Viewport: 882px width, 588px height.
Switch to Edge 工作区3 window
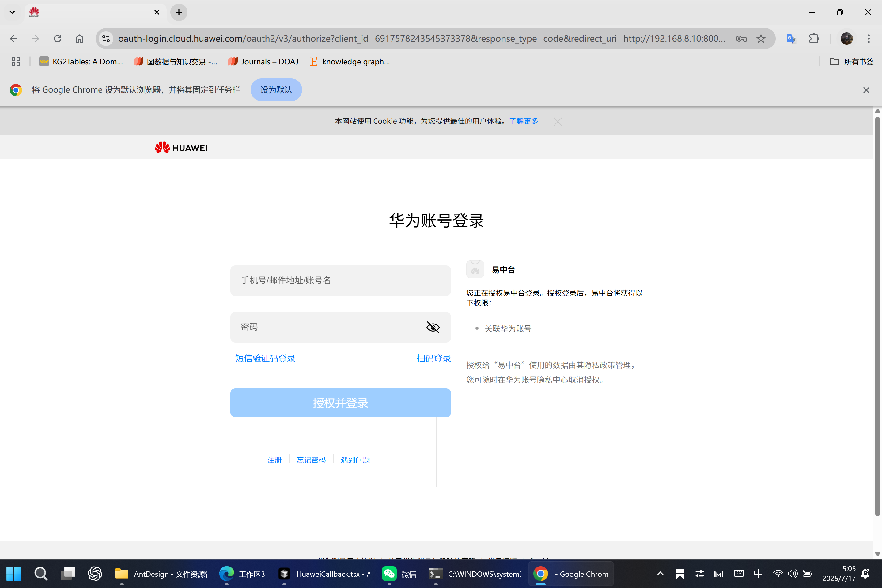[x=243, y=574]
